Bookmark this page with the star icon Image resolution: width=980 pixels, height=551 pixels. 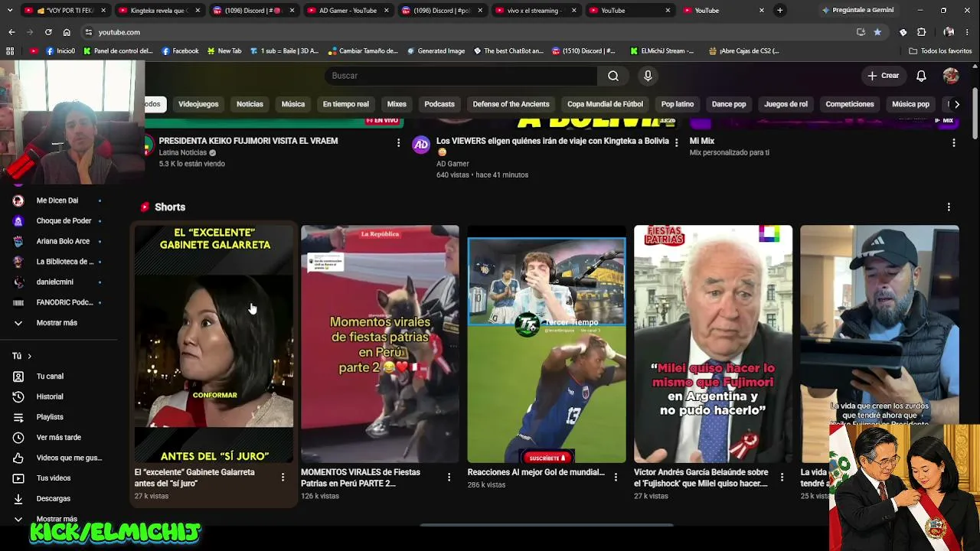tap(877, 32)
